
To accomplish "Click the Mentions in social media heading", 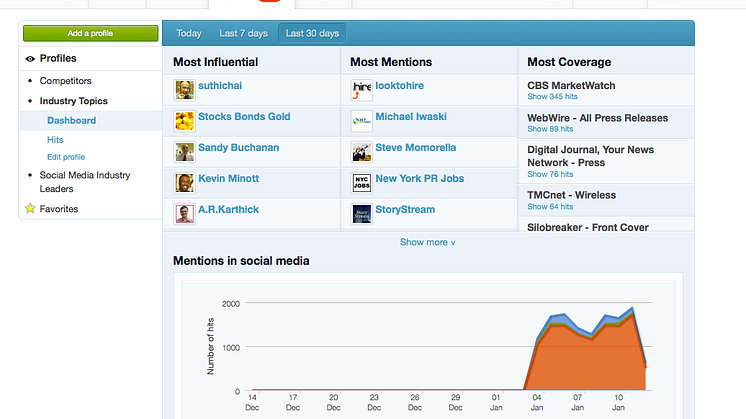I will [x=241, y=261].
